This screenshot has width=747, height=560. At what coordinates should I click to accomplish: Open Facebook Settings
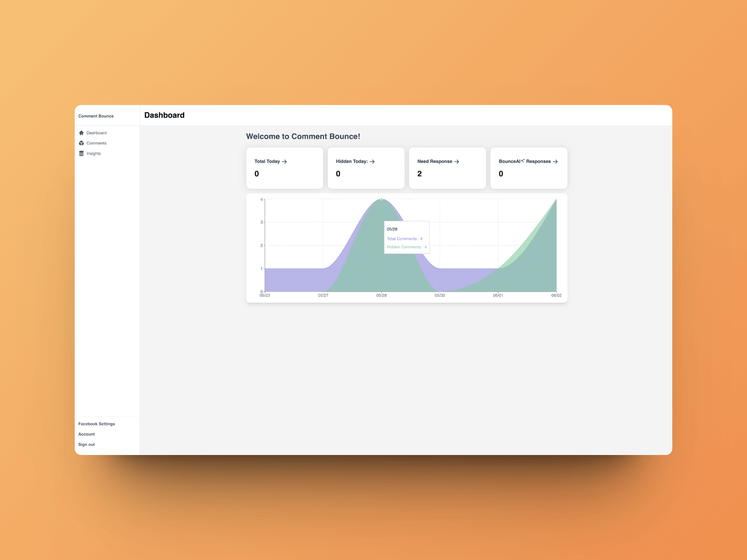tap(96, 424)
